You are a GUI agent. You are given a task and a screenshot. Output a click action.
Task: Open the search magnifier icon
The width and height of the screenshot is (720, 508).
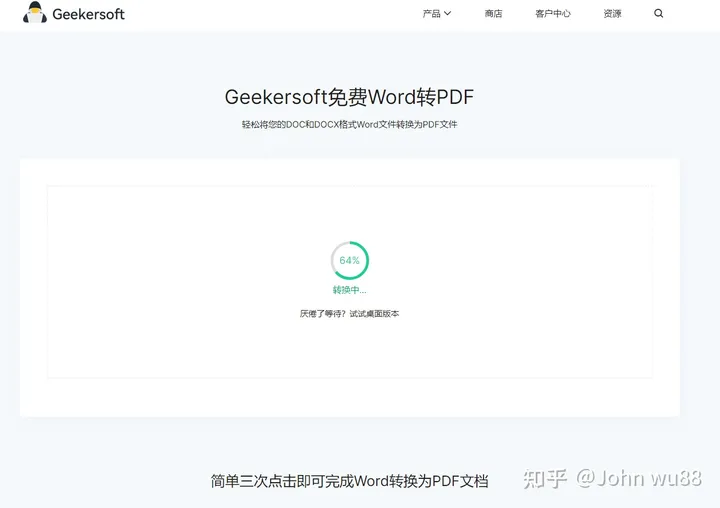(x=658, y=13)
